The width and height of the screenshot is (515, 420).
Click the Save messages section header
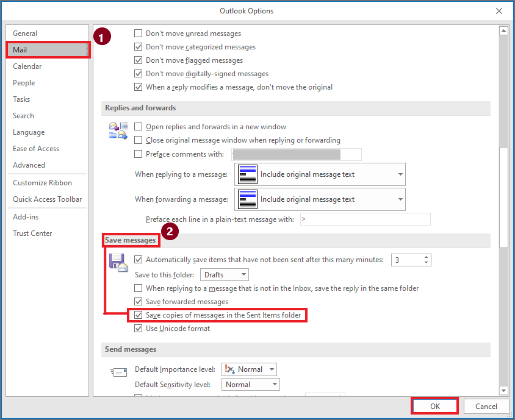(295, 240)
